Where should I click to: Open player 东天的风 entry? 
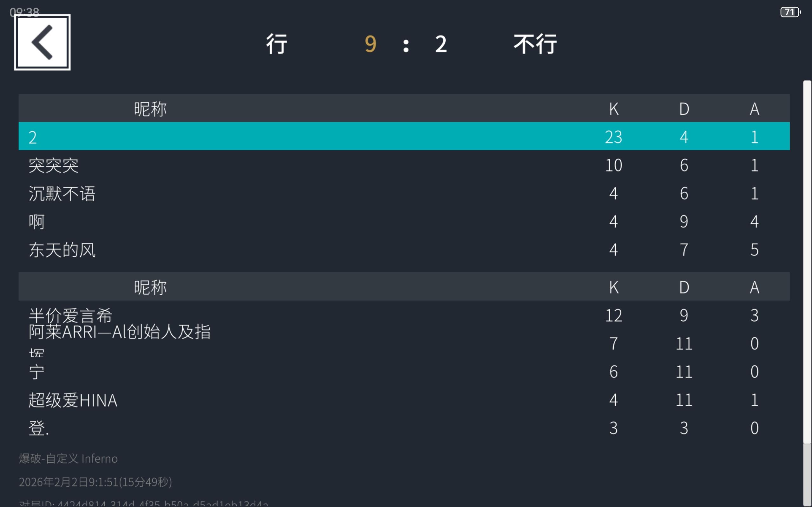point(62,250)
